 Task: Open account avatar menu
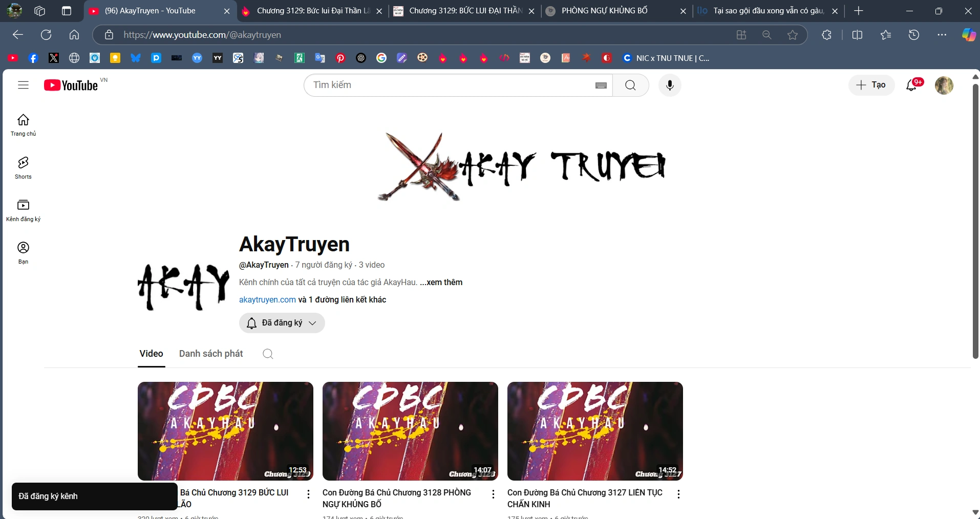point(944,85)
